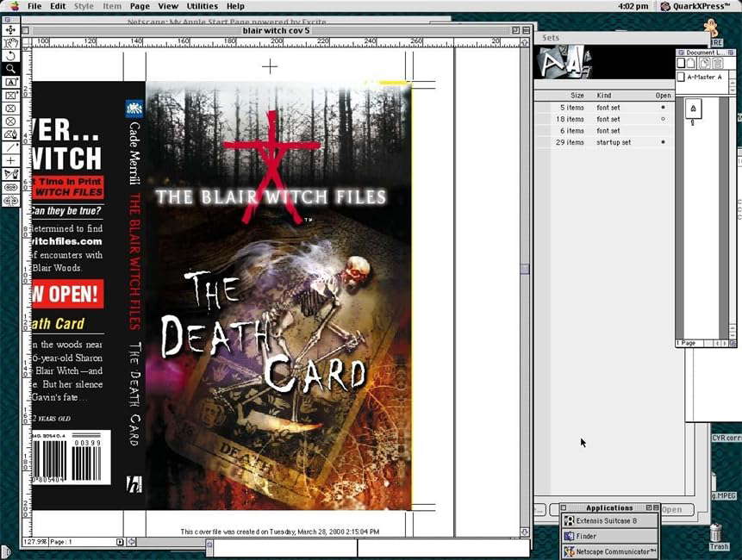Click the Document Layout palette title bar
The height and width of the screenshot is (560, 742).
705,53
